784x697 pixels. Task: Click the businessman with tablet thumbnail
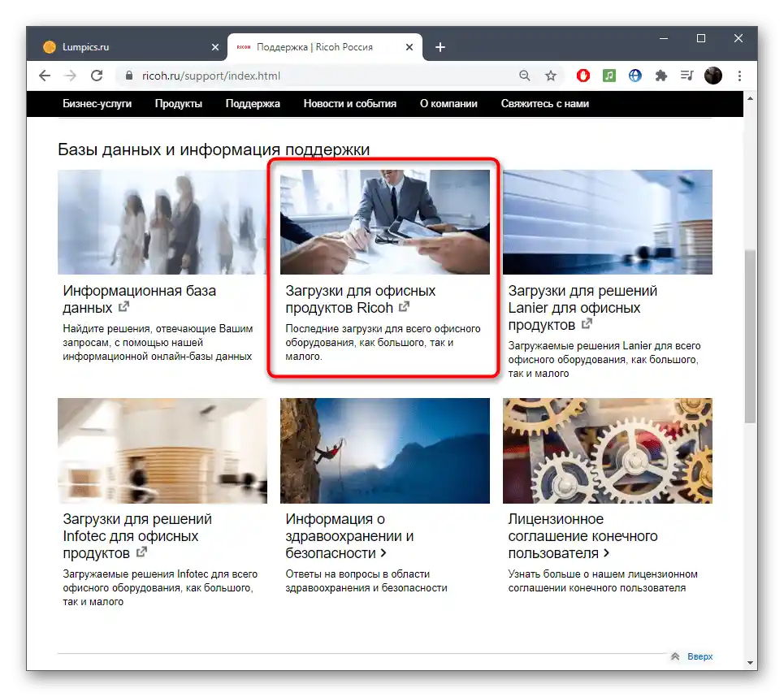pos(384,222)
